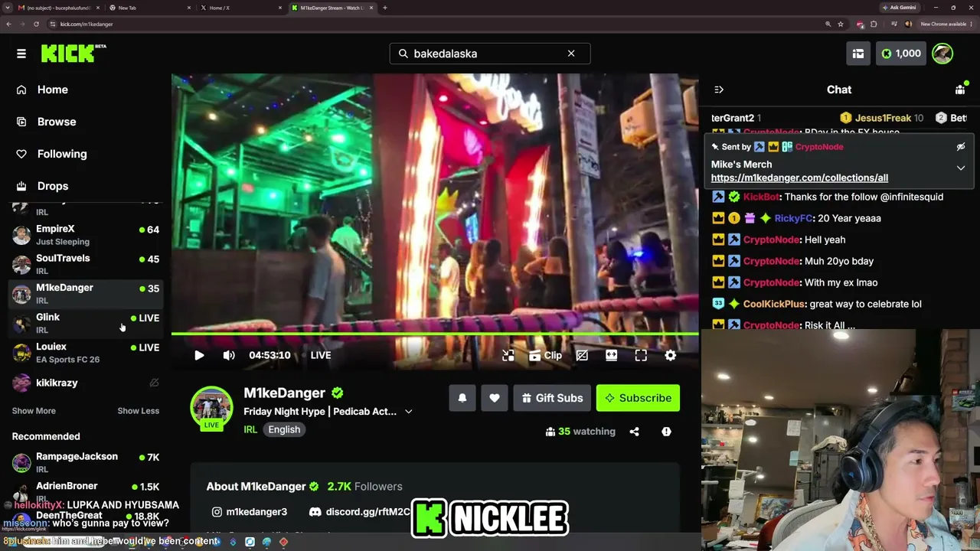This screenshot has width=980, height=551.
Task: Collapse following list with Show Less
Action: coord(139,411)
